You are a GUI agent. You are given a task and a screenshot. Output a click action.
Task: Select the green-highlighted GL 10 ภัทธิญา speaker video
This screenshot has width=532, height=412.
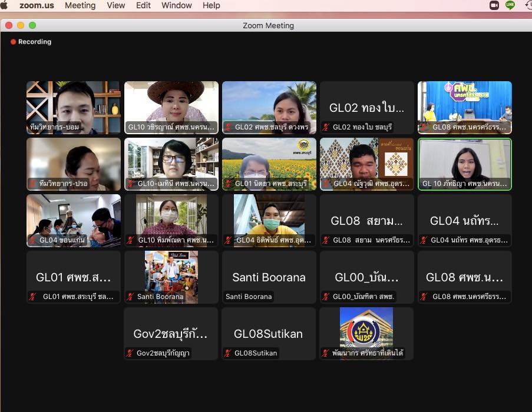coord(465,164)
